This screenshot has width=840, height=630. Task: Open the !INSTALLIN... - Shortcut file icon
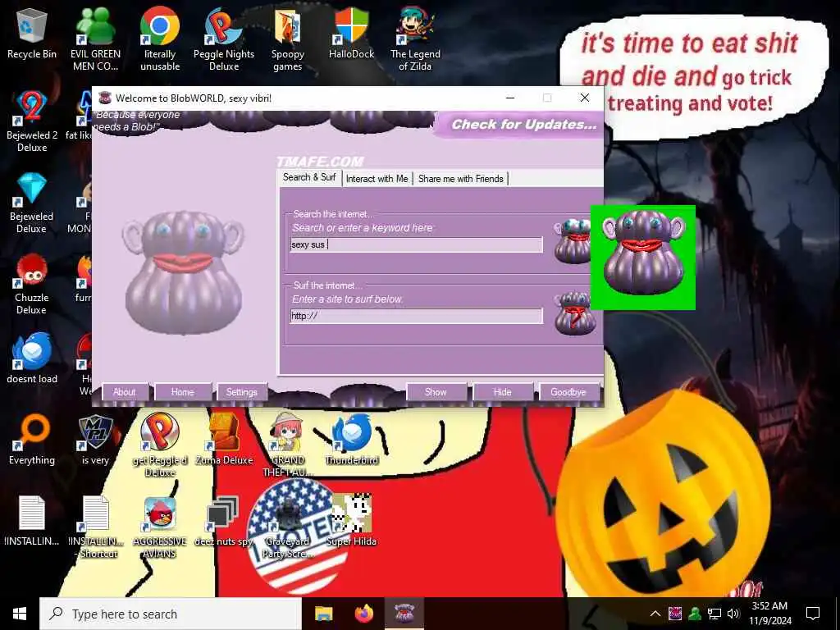coord(95,527)
